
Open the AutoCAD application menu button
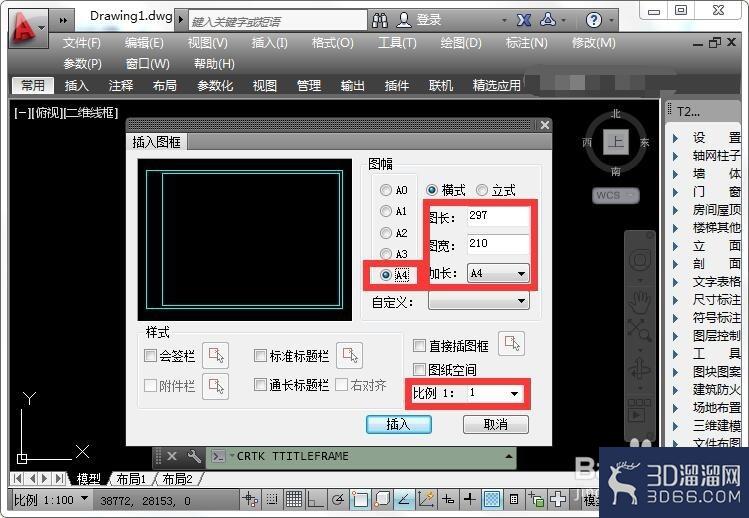tap(28, 29)
